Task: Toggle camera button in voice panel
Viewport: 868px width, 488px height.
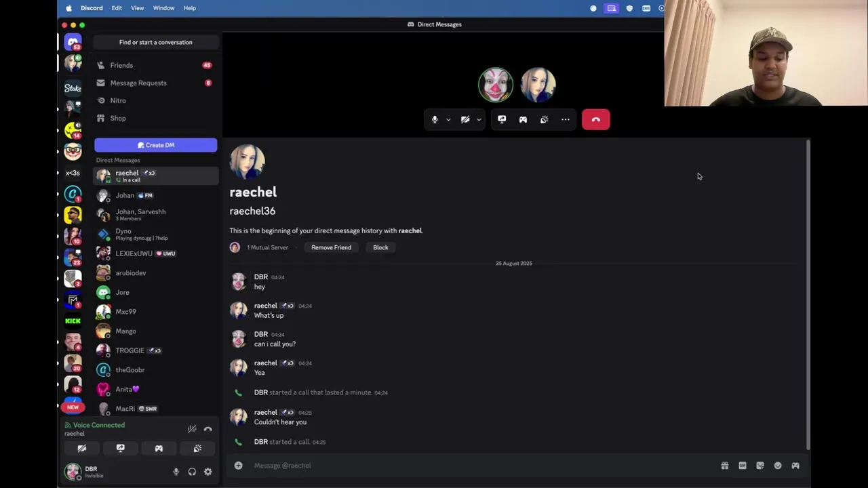Action: point(82,448)
